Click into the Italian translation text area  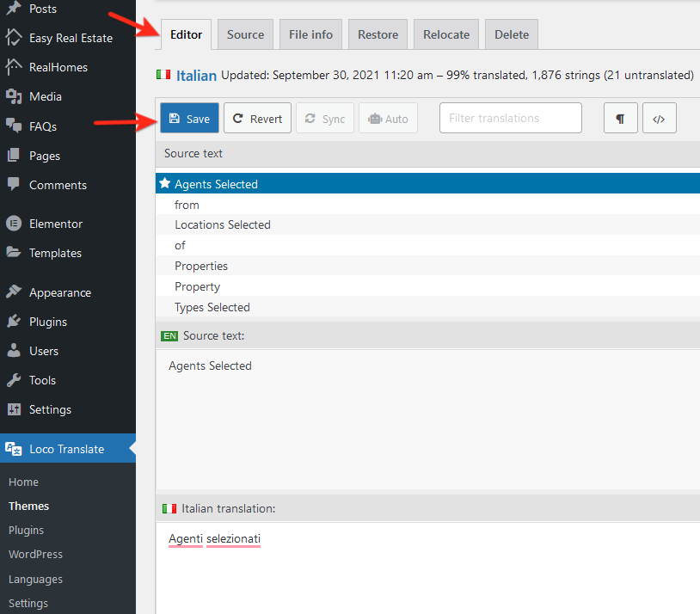coord(427,568)
